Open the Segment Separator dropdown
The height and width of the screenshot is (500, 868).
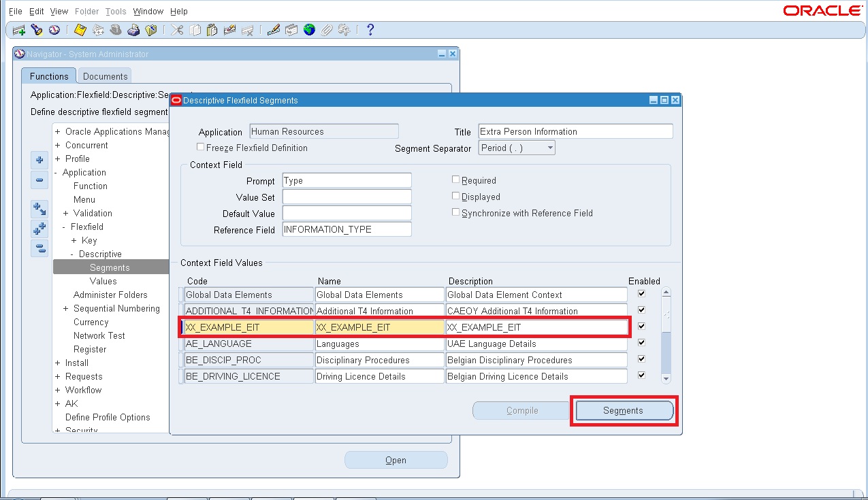click(550, 148)
